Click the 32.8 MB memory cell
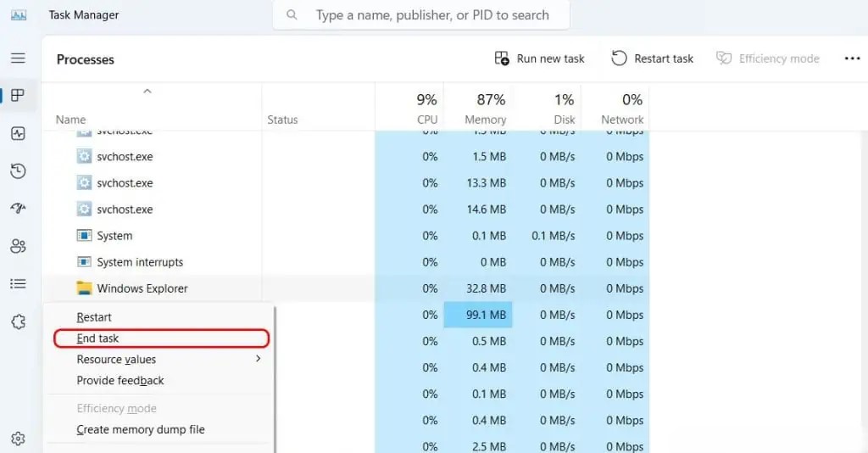Image resolution: width=868 pixels, height=453 pixels. tap(478, 288)
